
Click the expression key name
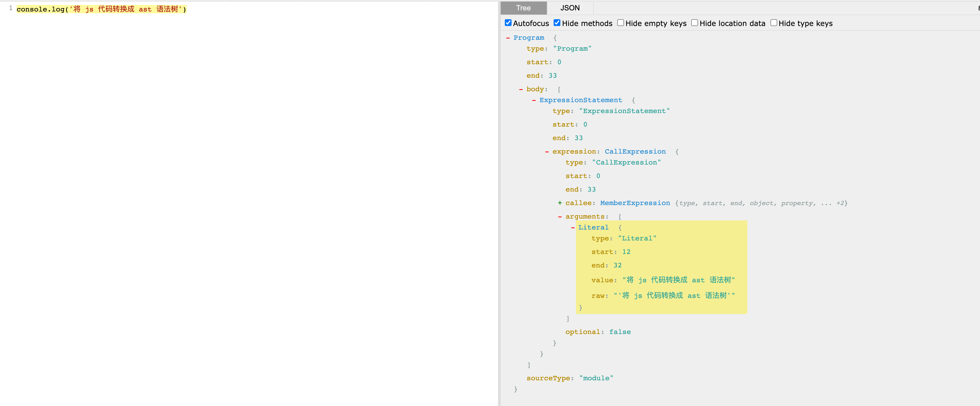[x=574, y=151]
